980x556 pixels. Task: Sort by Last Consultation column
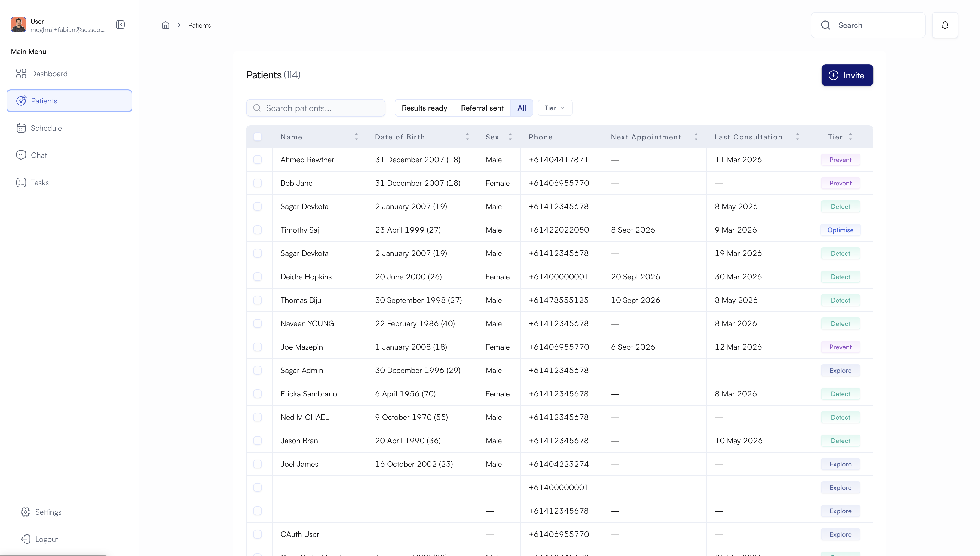coord(798,137)
